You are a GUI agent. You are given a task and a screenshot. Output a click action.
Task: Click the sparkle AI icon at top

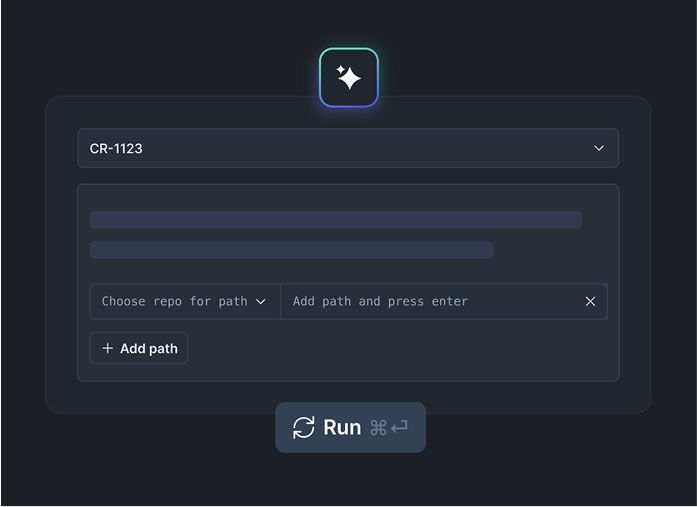[349, 78]
